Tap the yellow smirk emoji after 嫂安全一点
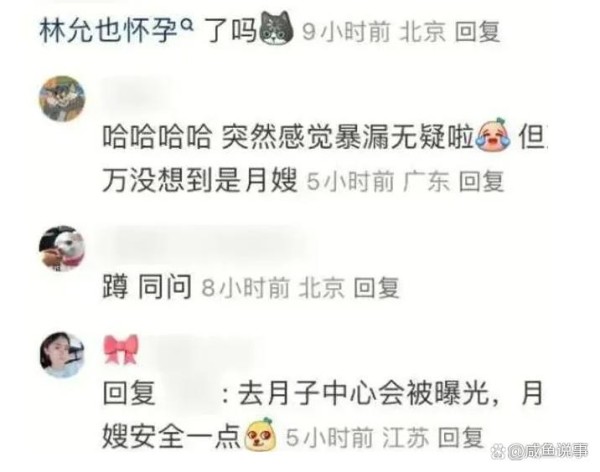The height and width of the screenshot is (472, 600). tap(261, 434)
